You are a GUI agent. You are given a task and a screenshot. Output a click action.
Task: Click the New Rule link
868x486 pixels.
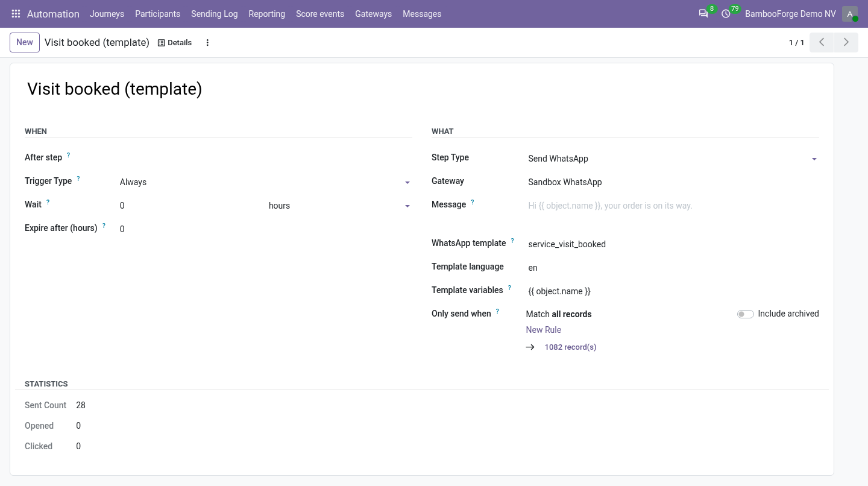544,330
